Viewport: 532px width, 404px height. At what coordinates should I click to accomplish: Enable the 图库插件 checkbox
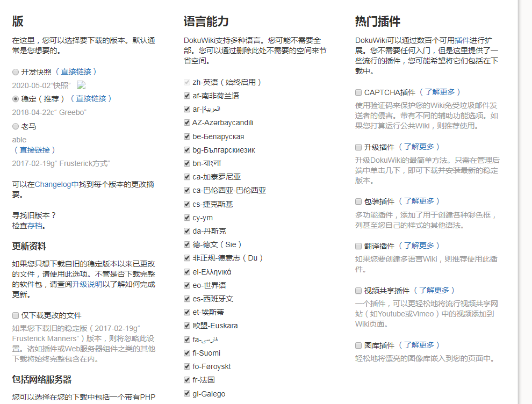point(357,345)
